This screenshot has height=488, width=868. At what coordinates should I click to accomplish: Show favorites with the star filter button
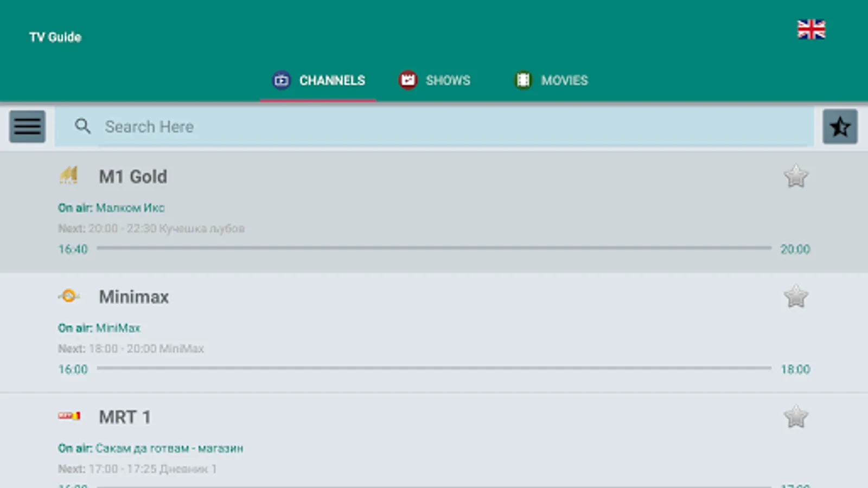click(x=840, y=126)
